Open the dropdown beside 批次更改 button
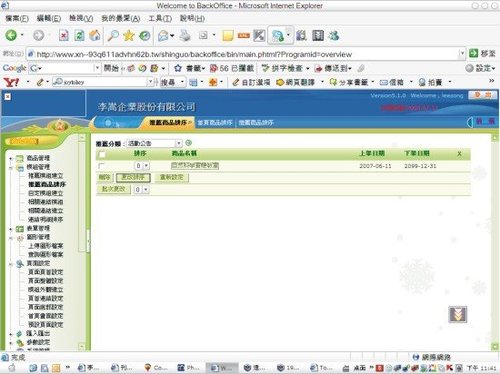 point(141,190)
